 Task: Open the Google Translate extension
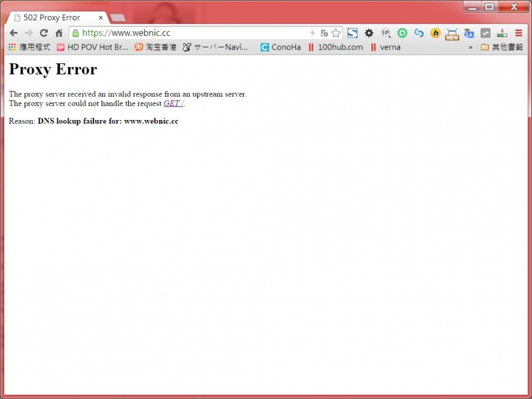[469, 33]
